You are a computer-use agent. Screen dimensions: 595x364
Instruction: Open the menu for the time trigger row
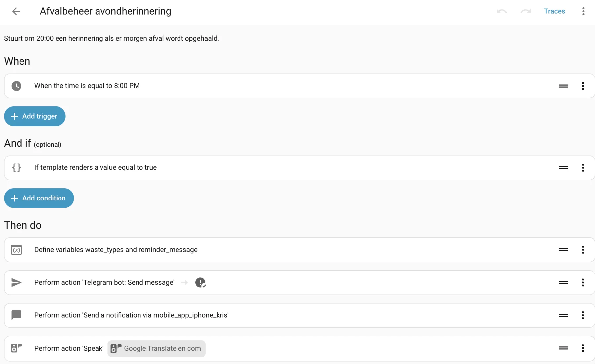pyautogui.click(x=583, y=86)
